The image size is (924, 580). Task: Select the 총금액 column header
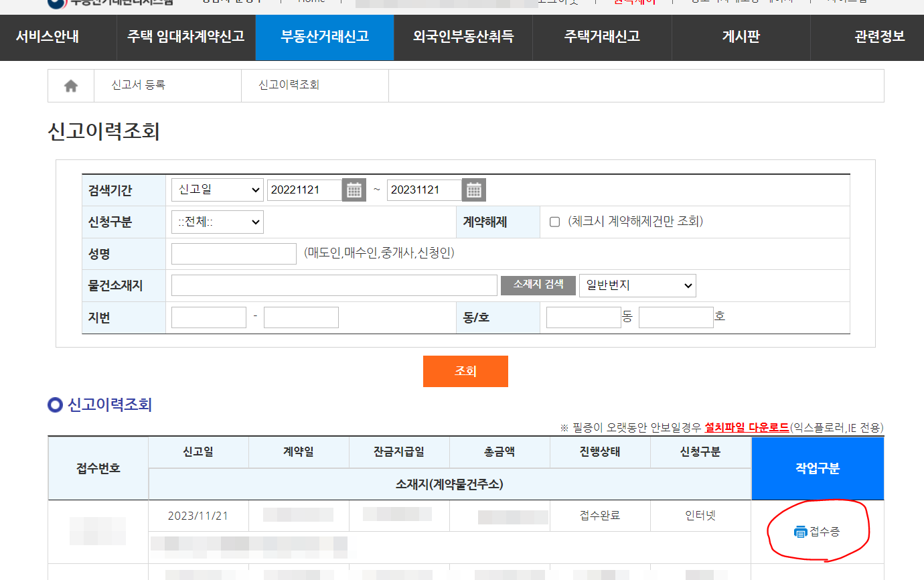(499, 452)
